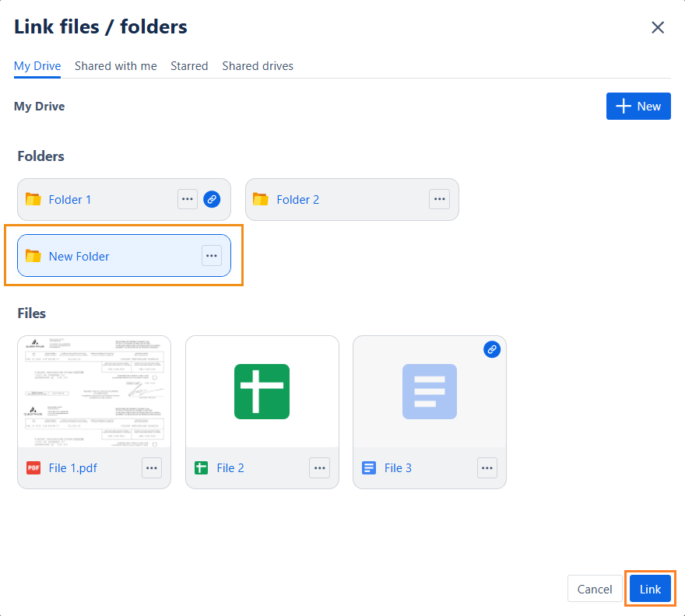
Task: Click the New Folder folder icon
Action: point(33,256)
